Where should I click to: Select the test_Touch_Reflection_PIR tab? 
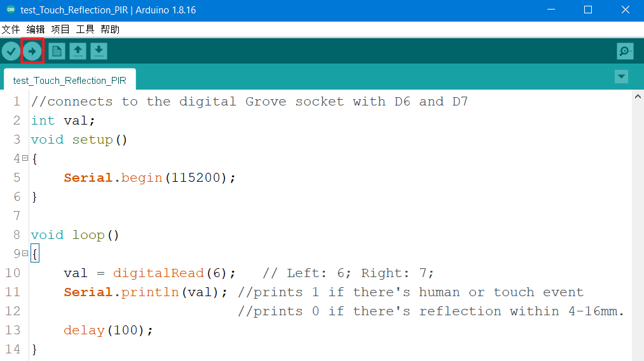tap(69, 81)
